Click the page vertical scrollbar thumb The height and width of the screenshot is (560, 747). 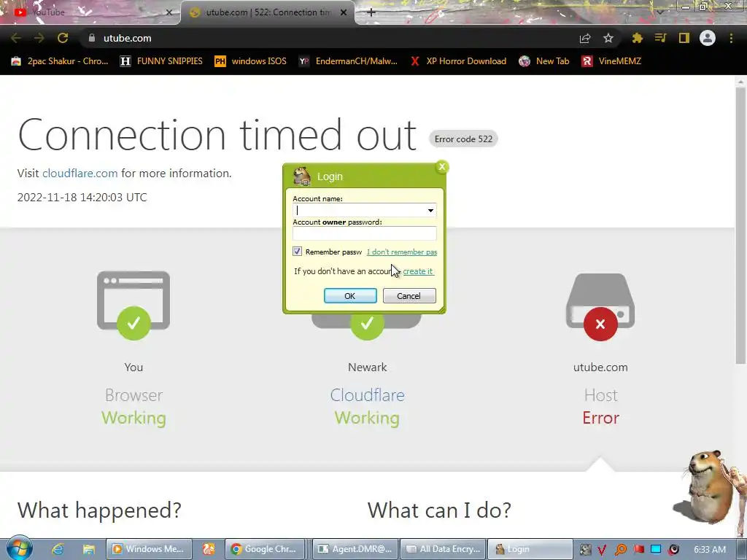740,225
